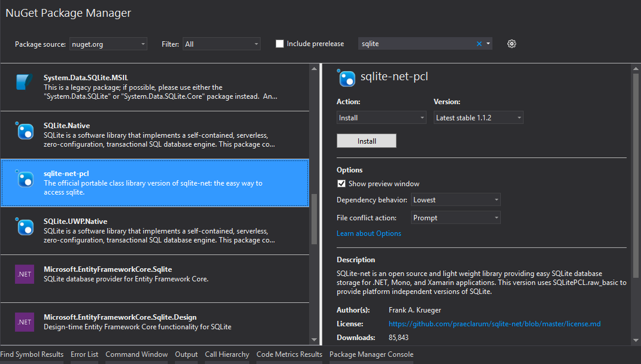Click package list scroll down arrow

coord(314,339)
